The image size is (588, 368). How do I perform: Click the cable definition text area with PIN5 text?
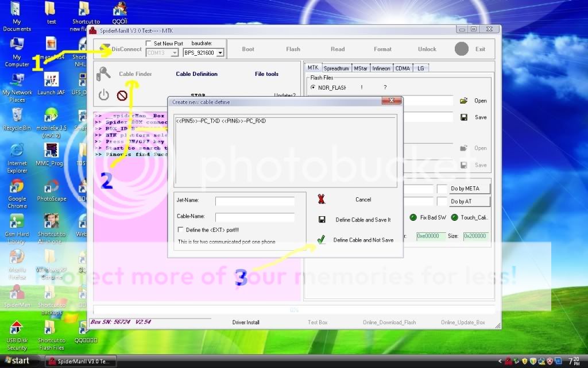click(285, 150)
